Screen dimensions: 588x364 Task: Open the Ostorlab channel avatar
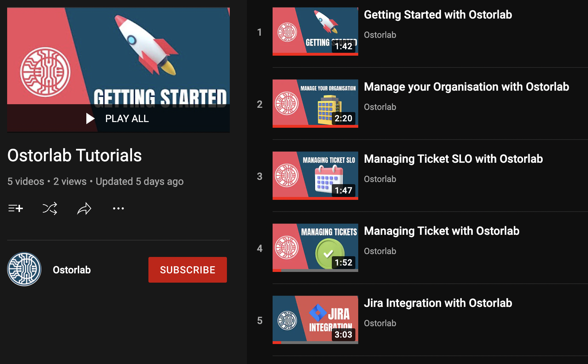coord(24,269)
